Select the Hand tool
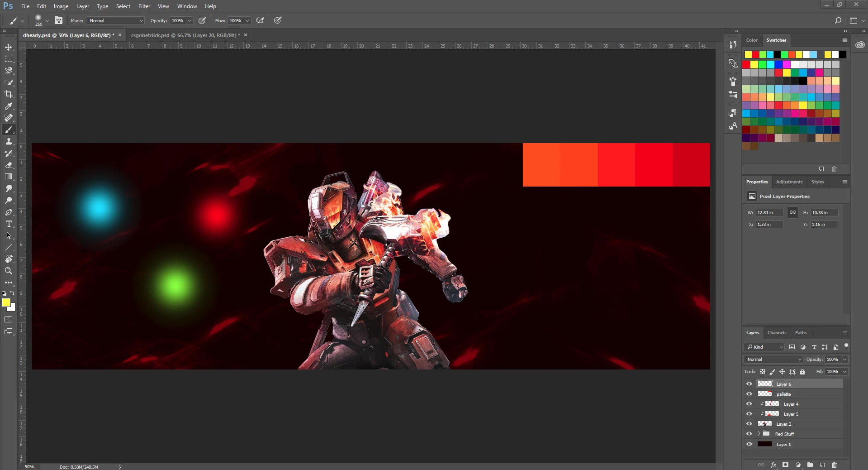 click(x=9, y=259)
